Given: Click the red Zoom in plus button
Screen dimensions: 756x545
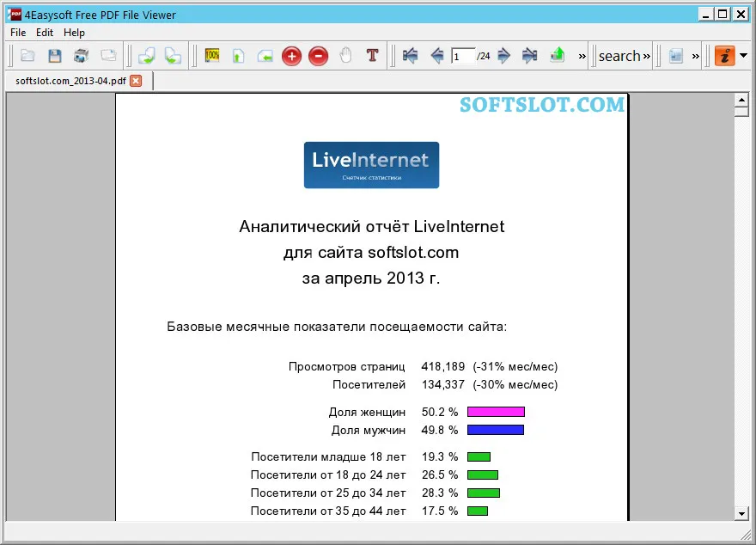Looking at the screenshot, I should 291,57.
